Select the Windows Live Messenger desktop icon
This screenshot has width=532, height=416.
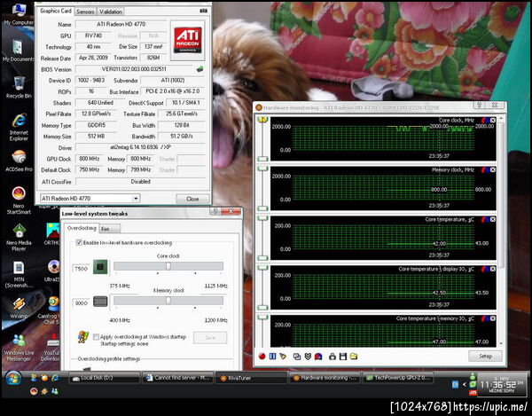coord(19,348)
